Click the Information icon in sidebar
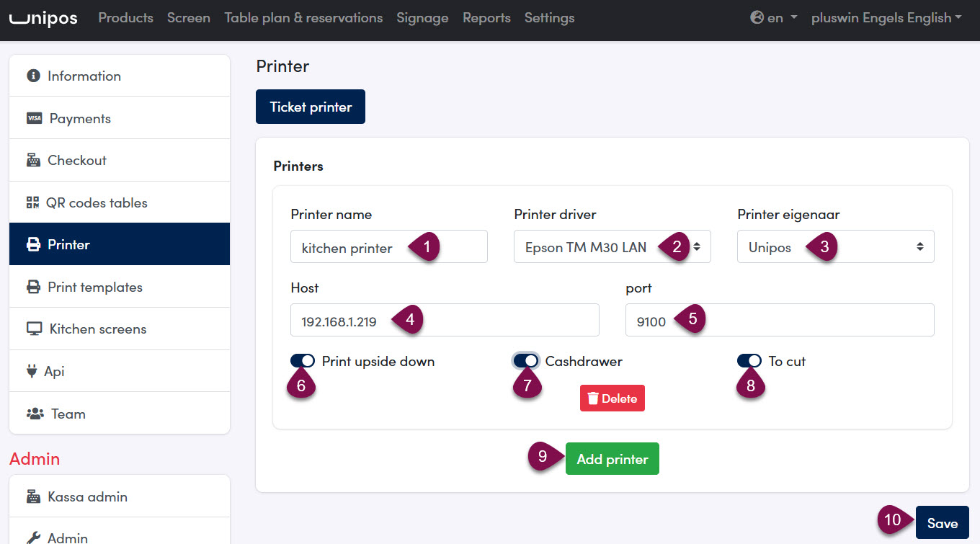This screenshot has width=980, height=544. pos(32,76)
